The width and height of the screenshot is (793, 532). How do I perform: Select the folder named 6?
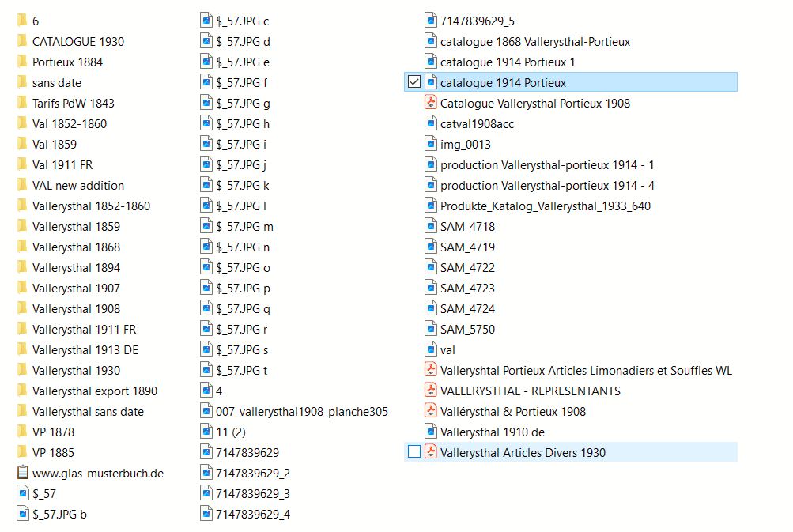point(28,21)
